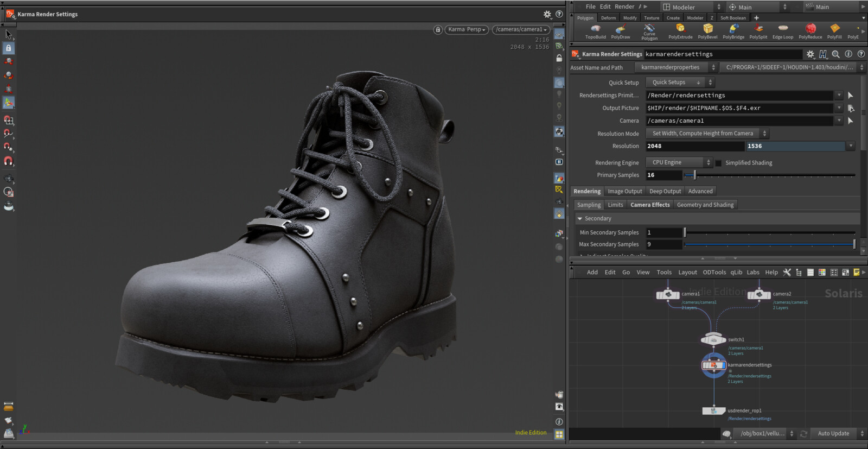Use the PolyBridge shelf tool
Screen dimensions: 868x449
pos(733,31)
